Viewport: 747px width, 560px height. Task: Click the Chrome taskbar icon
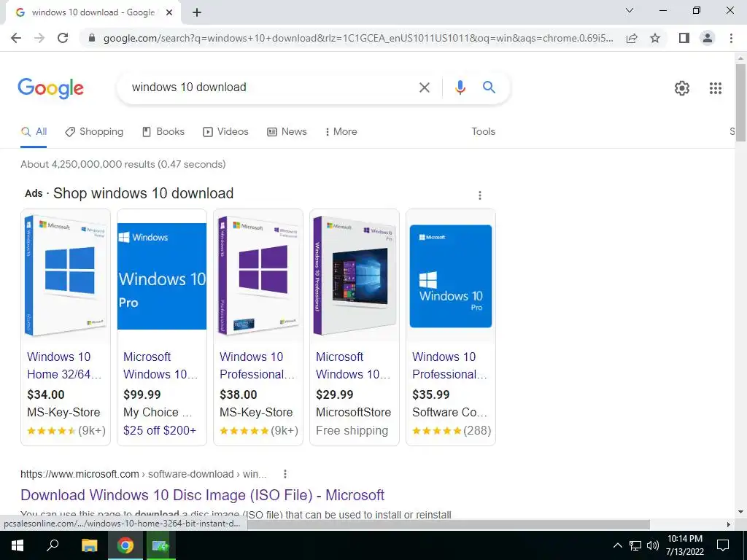click(125, 545)
